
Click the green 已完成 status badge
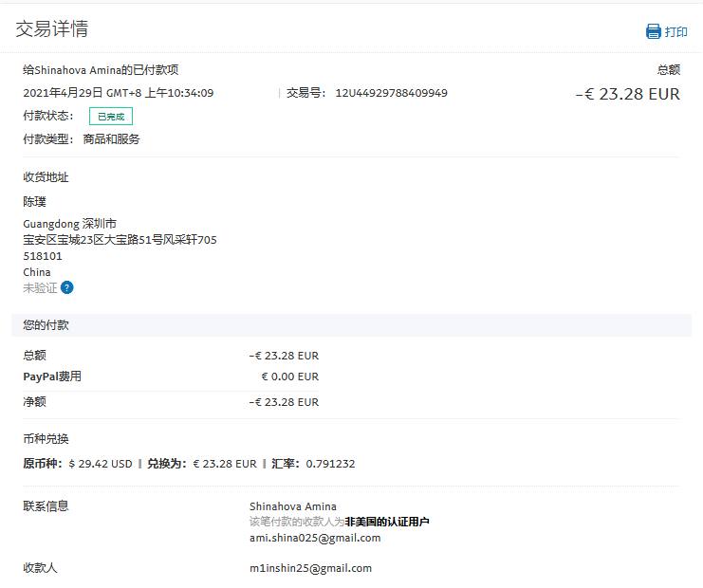pyautogui.click(x=111, y=117)
